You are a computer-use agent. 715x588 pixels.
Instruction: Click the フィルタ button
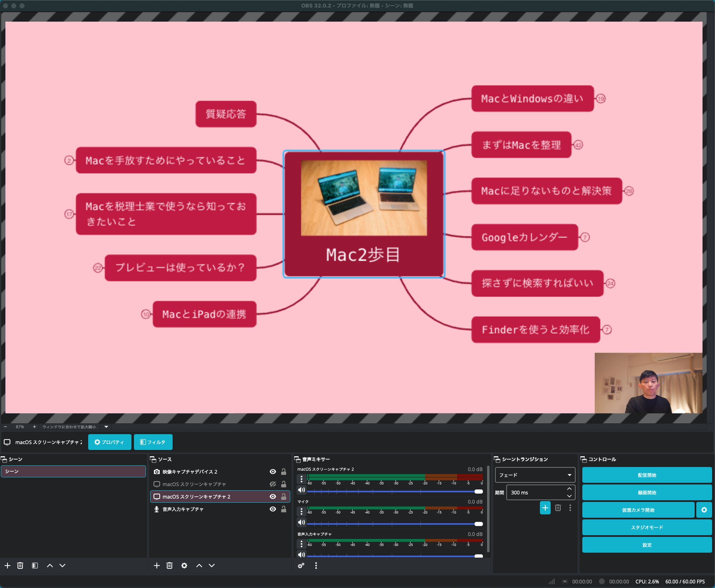point(153,442)
